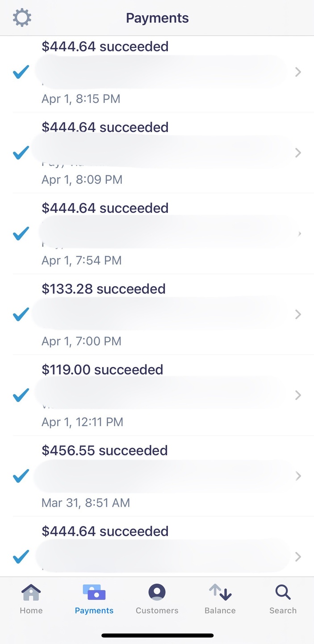Click checkmark of Mar 31, 8:51 AM payment
Screen dimensions: 314x644
pyautogui.click(x=21, y=476)
